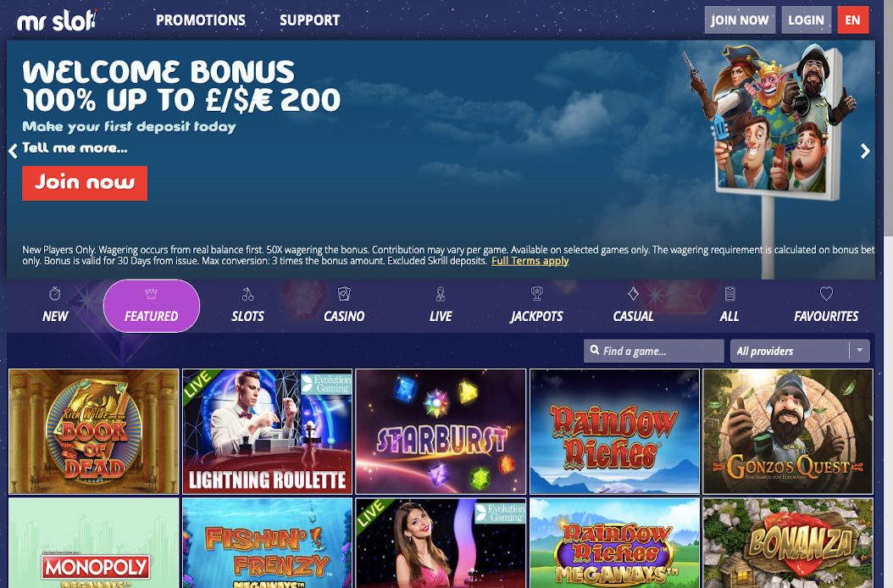
Task: Click the clipboard icon for All games
Action: click(x=729, y=293)
